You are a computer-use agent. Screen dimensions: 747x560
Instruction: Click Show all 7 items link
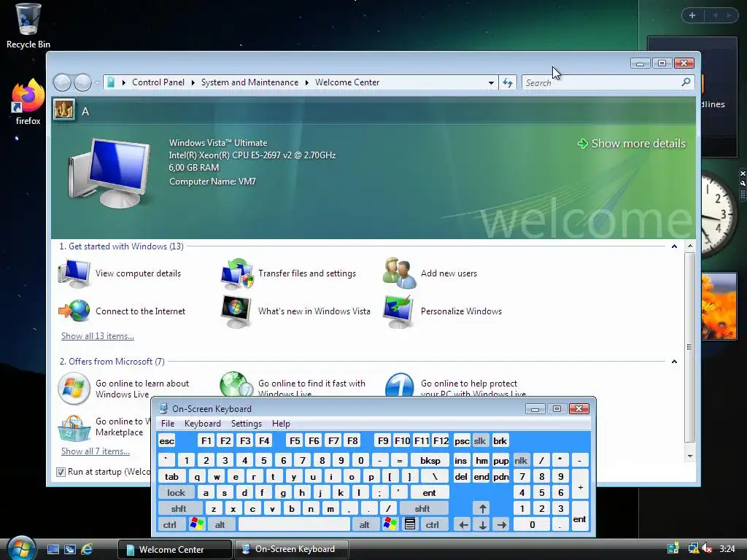[96, 451]
